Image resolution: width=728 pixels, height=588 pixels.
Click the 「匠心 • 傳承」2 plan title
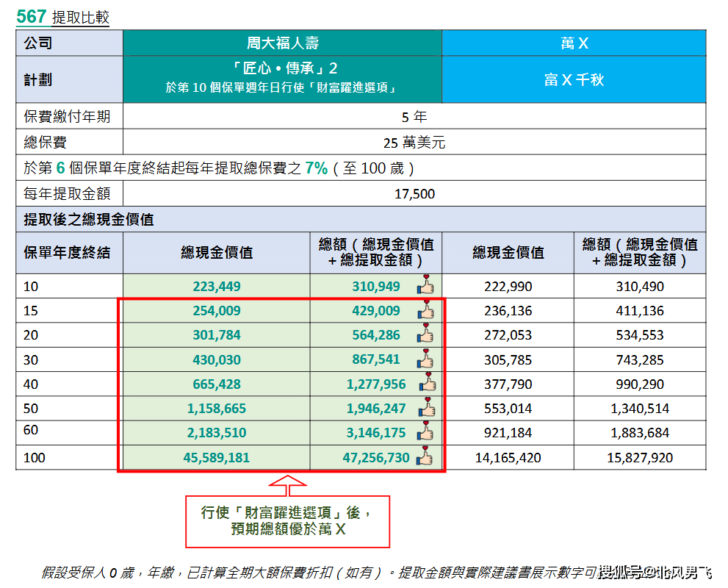[x=282, y=69]
